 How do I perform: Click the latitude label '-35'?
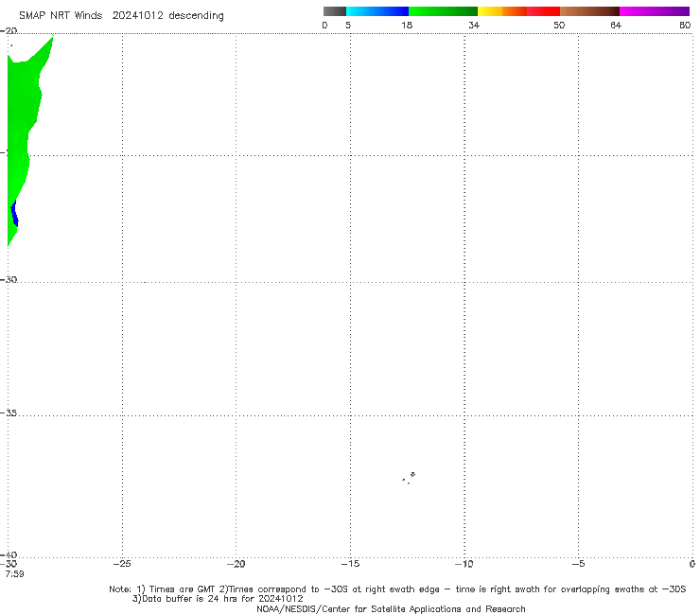point(9,413)
